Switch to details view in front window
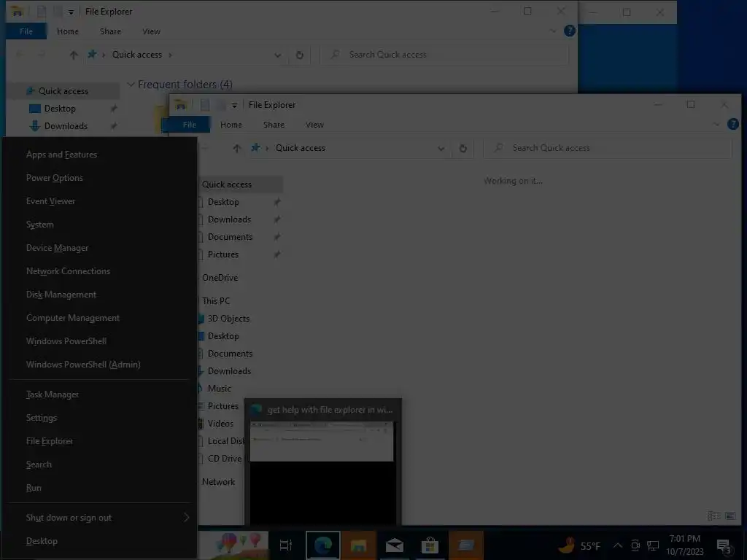Screen dimensions: 747x560 [714, 516]
